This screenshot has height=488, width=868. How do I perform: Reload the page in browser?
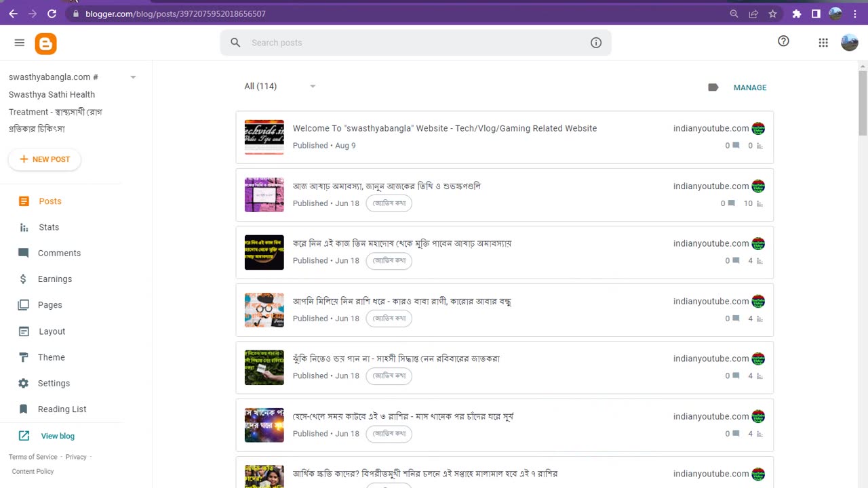[x=52, y=14]
